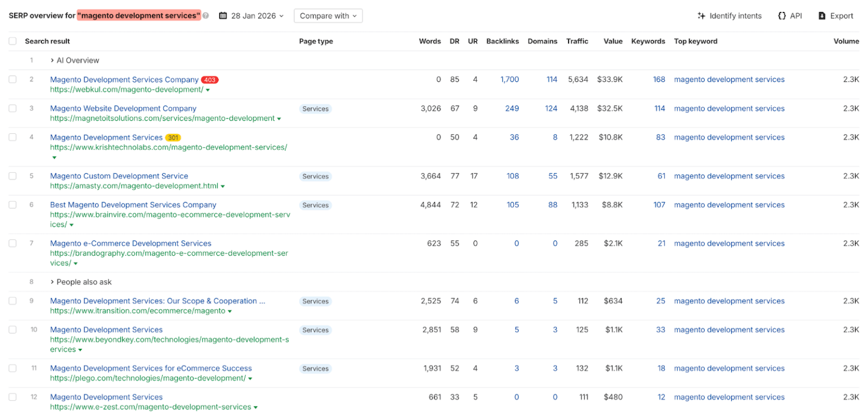This screenshot has width=868, height=416.
Task: Click the API curly braces icon
Action: tap(782, 16)
